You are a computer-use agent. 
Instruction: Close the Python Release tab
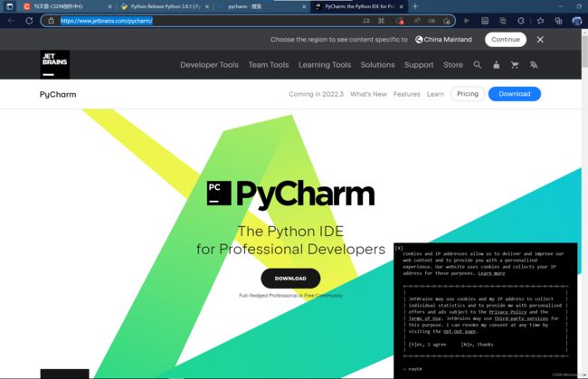point(207,6)
